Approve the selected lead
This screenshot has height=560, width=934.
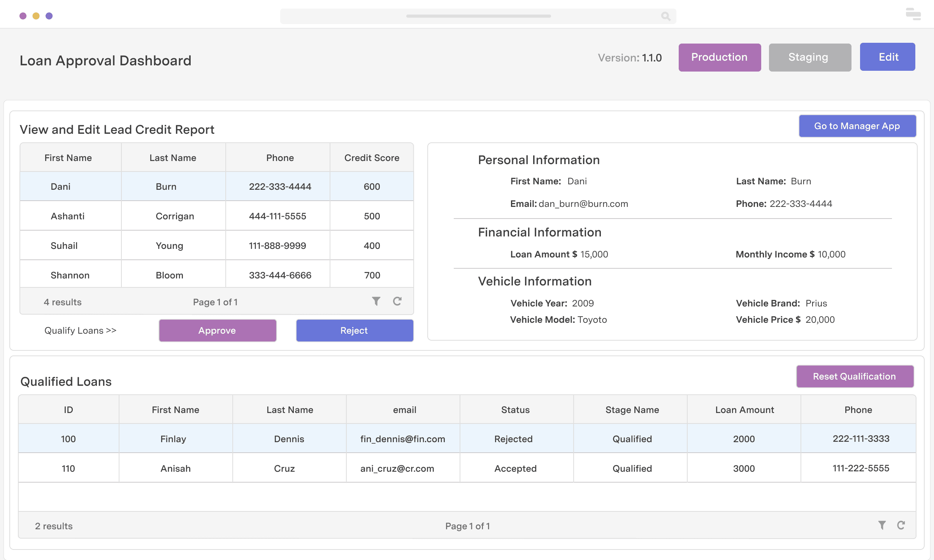coord(217,330)
